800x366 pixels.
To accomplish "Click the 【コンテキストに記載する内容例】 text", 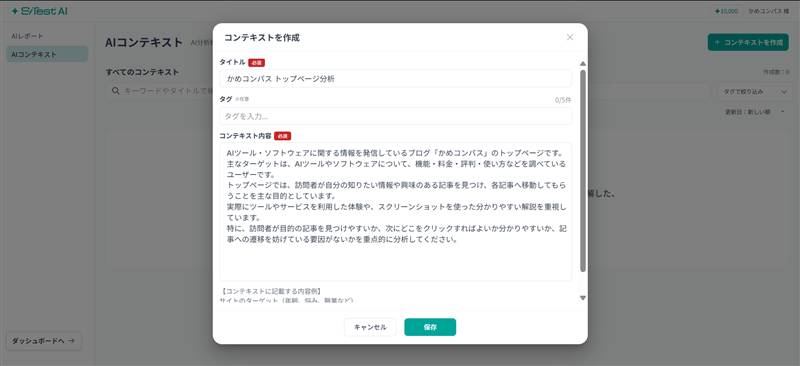I will 272,291.
